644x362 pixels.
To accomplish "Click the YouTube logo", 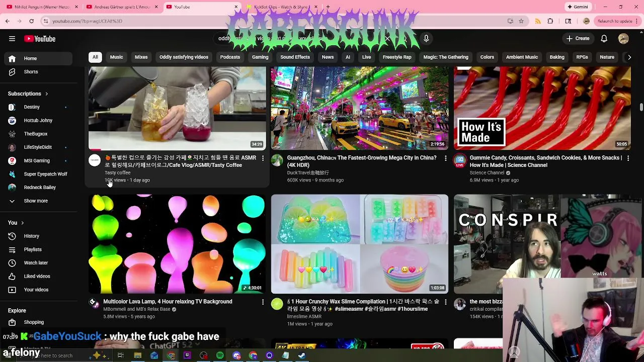I will pos(40,39).
